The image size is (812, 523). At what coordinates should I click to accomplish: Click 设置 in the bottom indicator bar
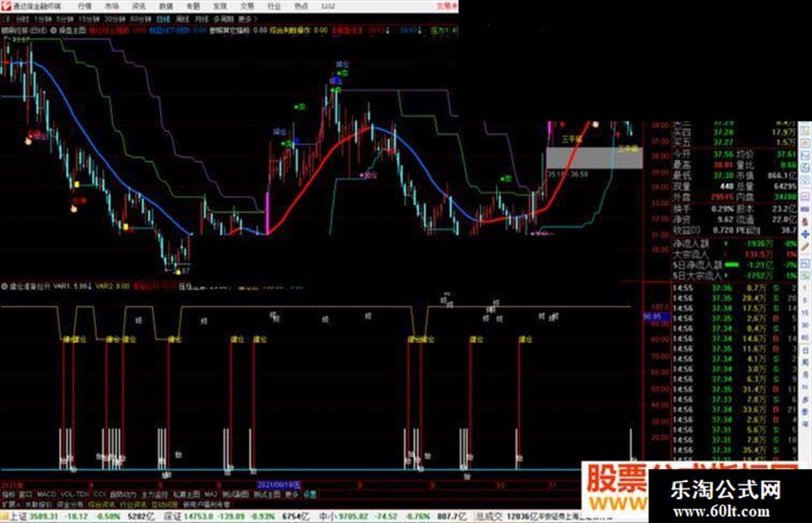tap(309, 495)
